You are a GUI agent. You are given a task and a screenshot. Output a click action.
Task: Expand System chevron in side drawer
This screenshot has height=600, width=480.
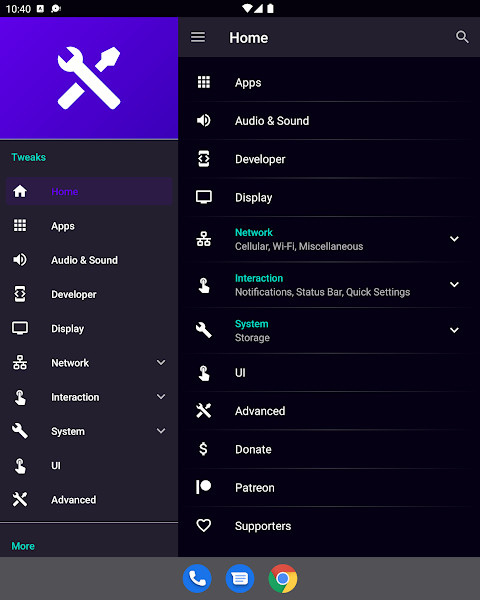(x=161, y=431)
